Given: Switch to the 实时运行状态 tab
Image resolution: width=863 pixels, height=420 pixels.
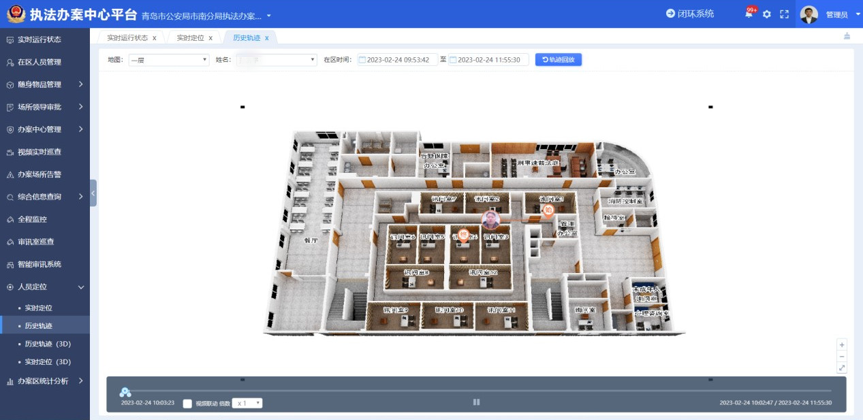Looking at the screenshot, I should coord(127,37).
